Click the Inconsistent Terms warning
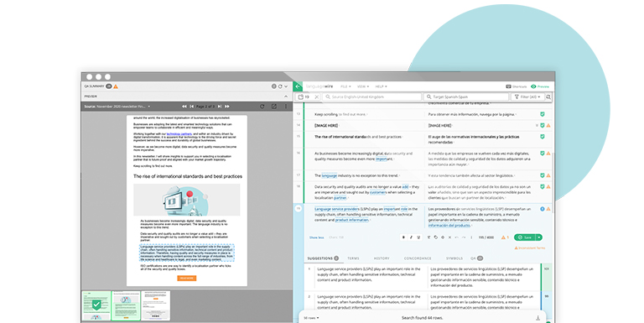The width and height of the screenshot is (644, 323). point(530,248)
